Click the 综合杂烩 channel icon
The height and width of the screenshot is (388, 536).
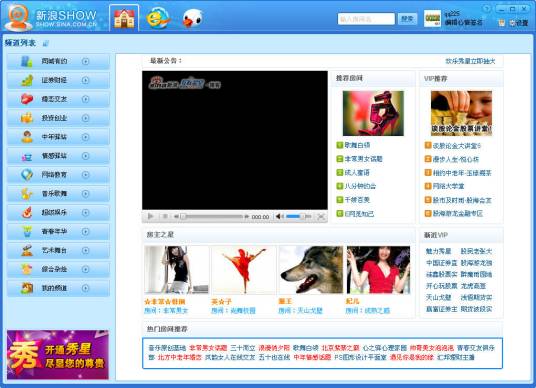[x=27, y=269]
